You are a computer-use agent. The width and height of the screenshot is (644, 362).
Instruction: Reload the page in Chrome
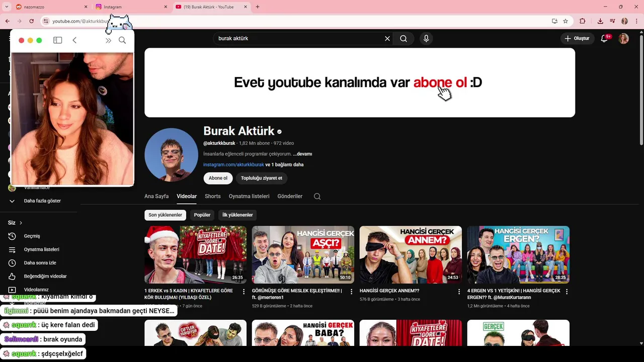point(32,21)
